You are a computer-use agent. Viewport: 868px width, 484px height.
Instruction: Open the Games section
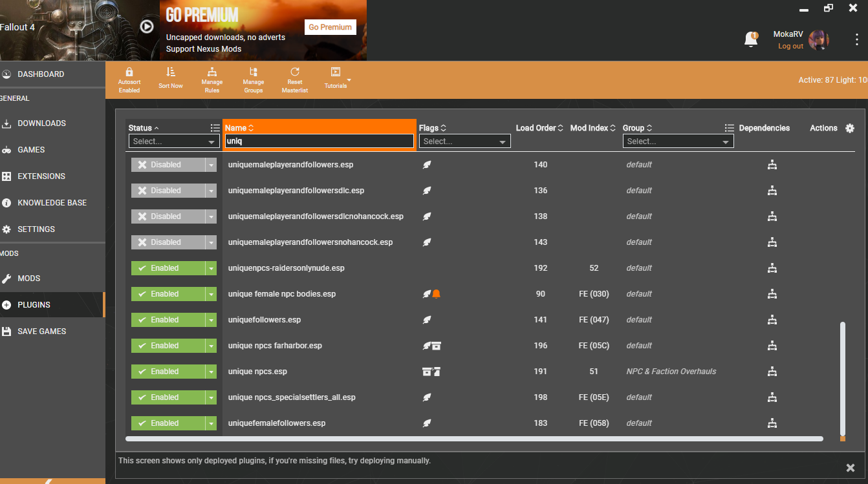click(x=52, y=150)
